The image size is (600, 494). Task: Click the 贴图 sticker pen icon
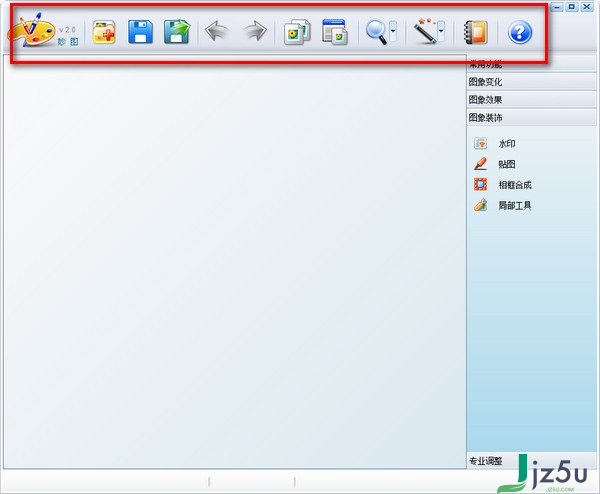[480, 164]
